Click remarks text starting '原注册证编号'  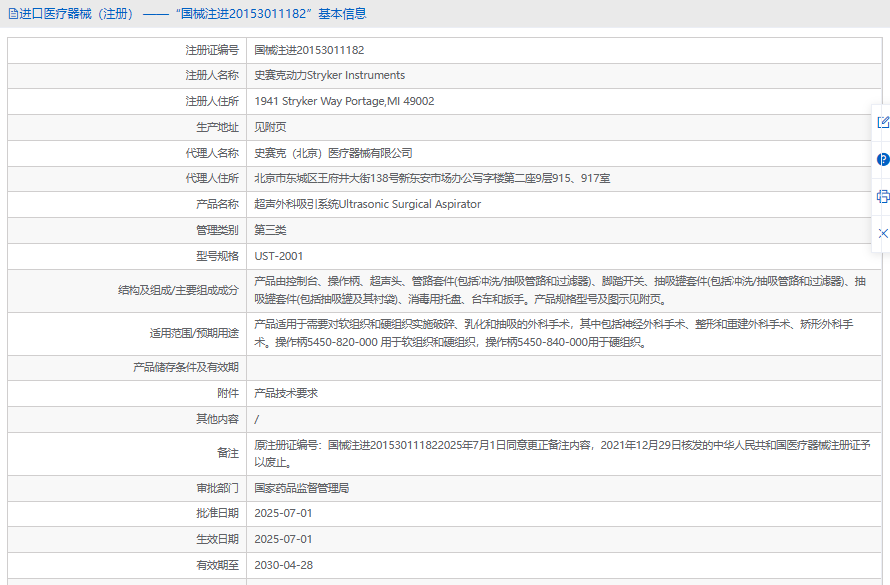(x=562, y=453)
